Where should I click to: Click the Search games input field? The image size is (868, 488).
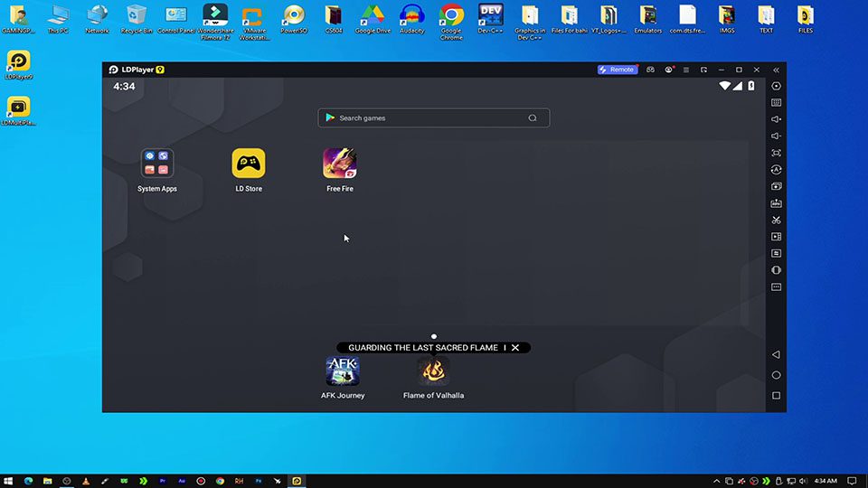tap(433, 117)
